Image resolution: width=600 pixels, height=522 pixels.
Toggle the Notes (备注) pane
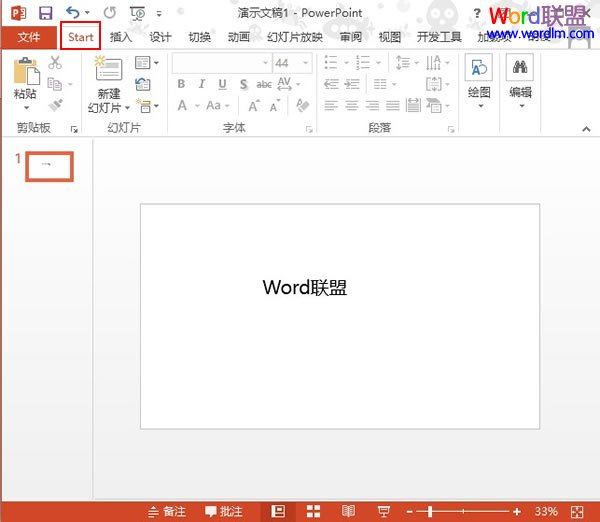pyautogui.click(x=167, y=511)
